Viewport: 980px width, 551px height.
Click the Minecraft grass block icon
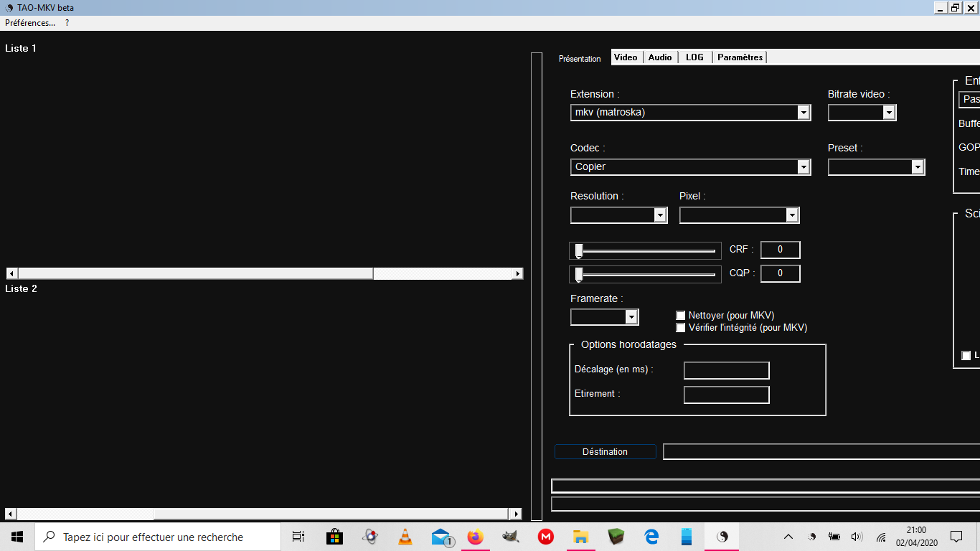coord(616,537)
